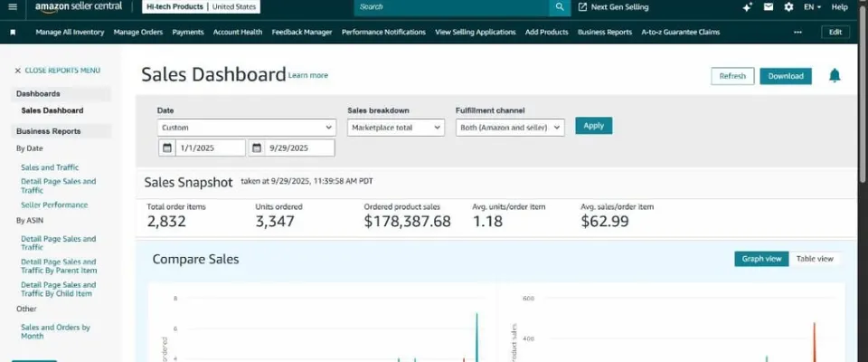The image size is (868, 362).
Task: Open Account Health
Action: [238, 33]
